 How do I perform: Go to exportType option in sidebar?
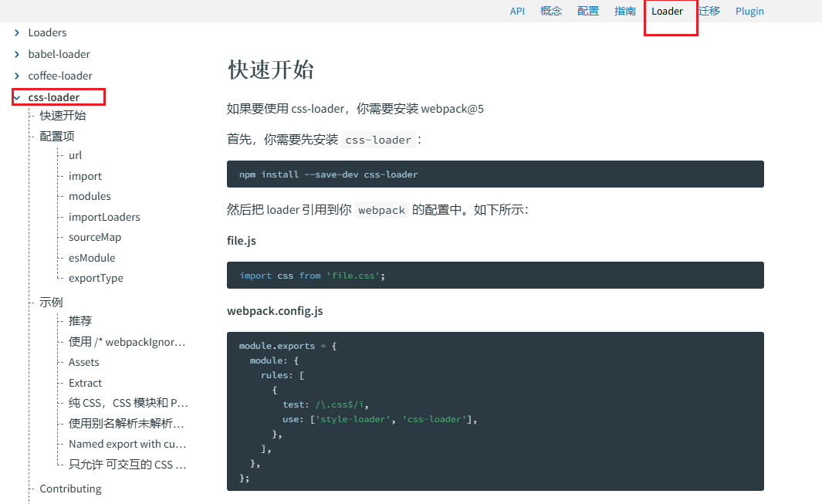pyautogui.click(x=96, y=278)
